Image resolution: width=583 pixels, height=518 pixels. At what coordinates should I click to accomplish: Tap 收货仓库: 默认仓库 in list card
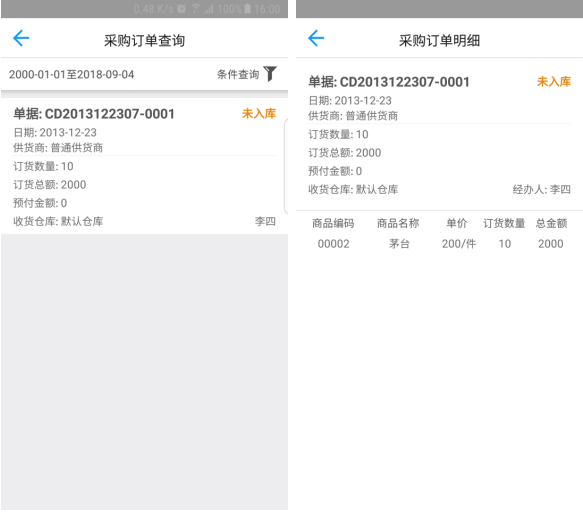tap(58, 221)
